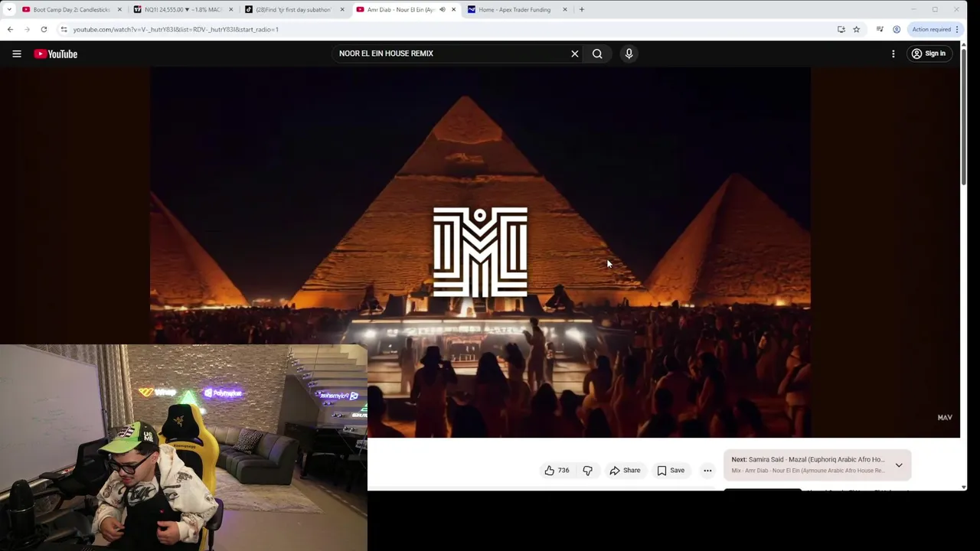
Task: Click the MAV watermark channel logo
Action: point(945,418)
